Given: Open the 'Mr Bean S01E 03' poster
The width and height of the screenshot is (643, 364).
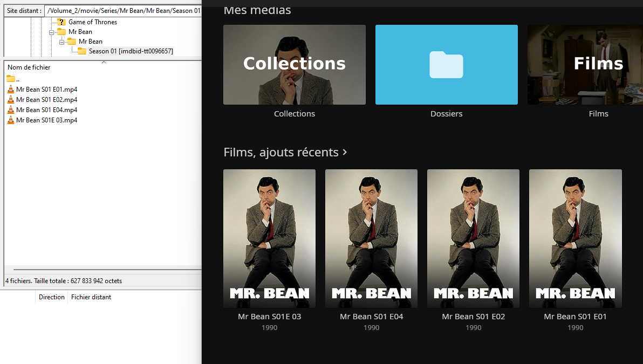Looking at the screenshot, I should (269, 238).
